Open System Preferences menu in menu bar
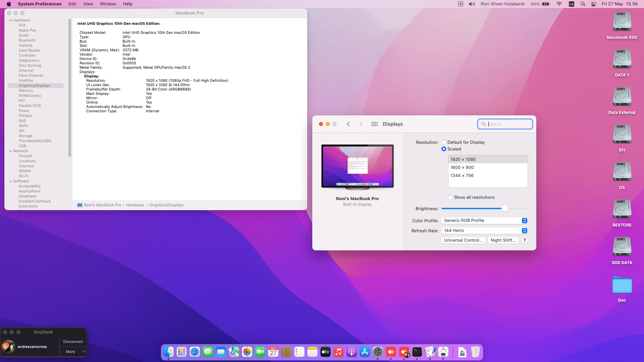Image resolution: width=644 pixels, height=362 pixels. 40,4
